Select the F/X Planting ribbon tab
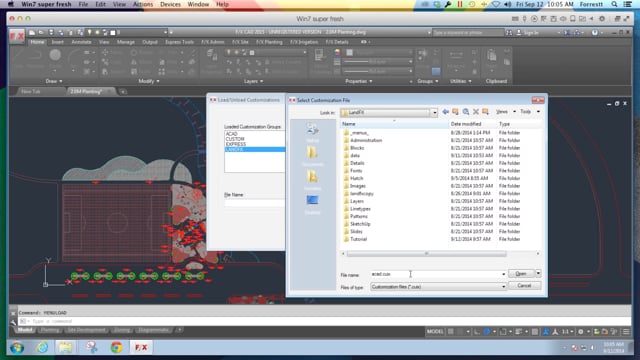The width and height of the screenshot is (640, 360). pos(269,42)
